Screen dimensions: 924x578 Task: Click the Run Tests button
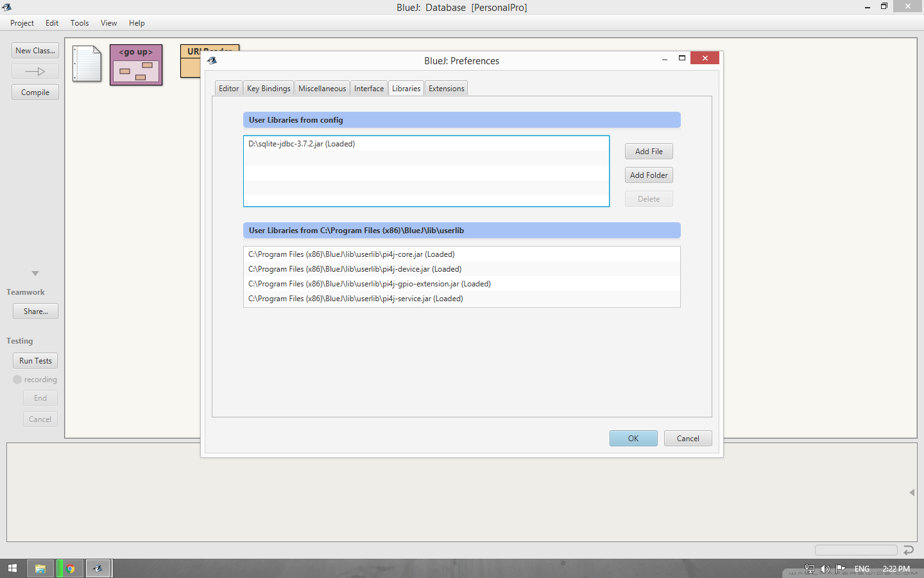click(35, 361)
